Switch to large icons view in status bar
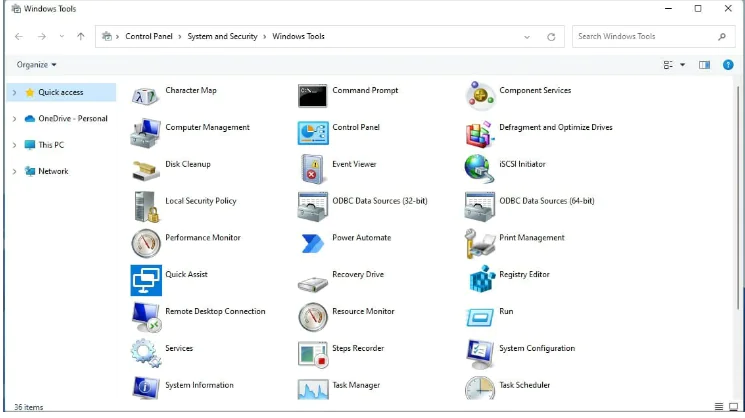 pos(734,407)
